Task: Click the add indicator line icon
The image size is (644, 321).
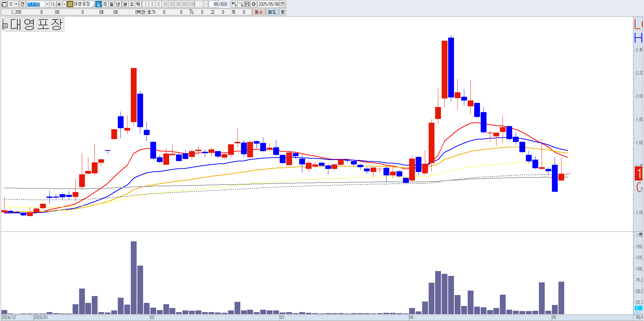Action: 241,4
